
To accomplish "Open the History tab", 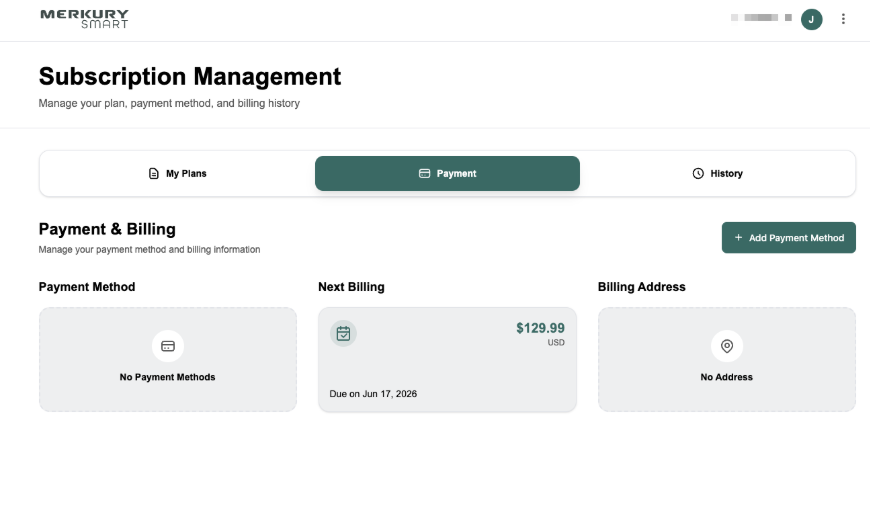I will [x=717, y=174].
